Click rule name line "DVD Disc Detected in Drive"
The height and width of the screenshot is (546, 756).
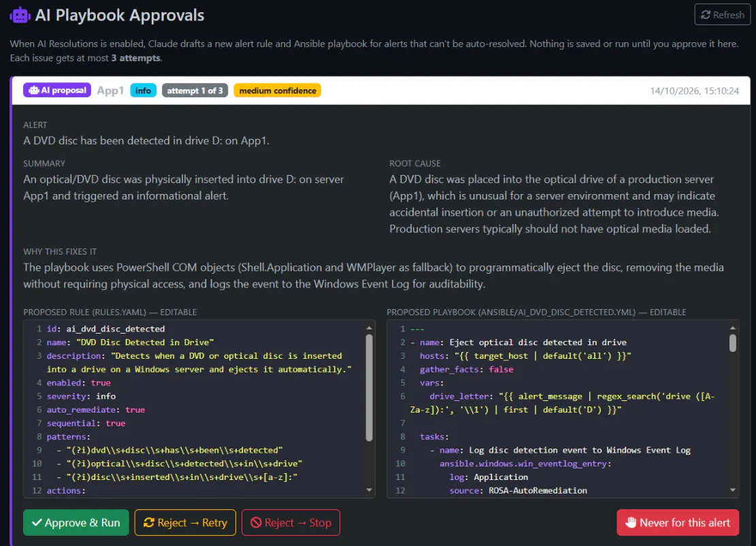[130, 342]
